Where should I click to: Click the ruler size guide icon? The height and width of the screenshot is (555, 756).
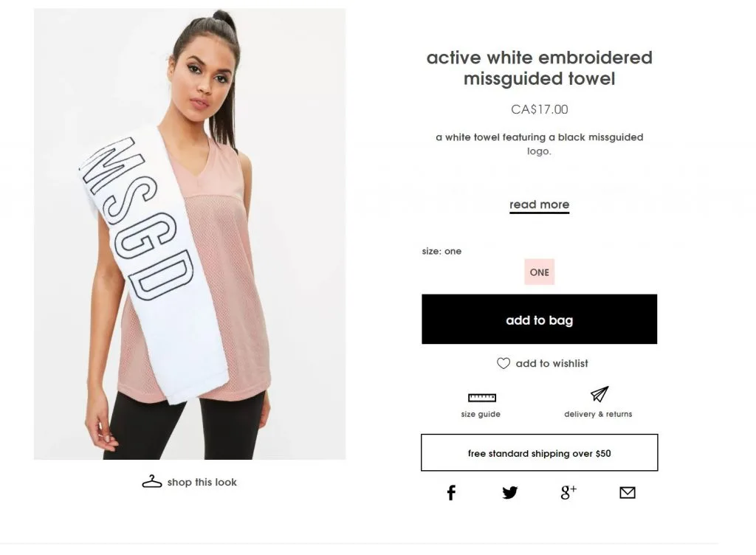coord(481,398)
